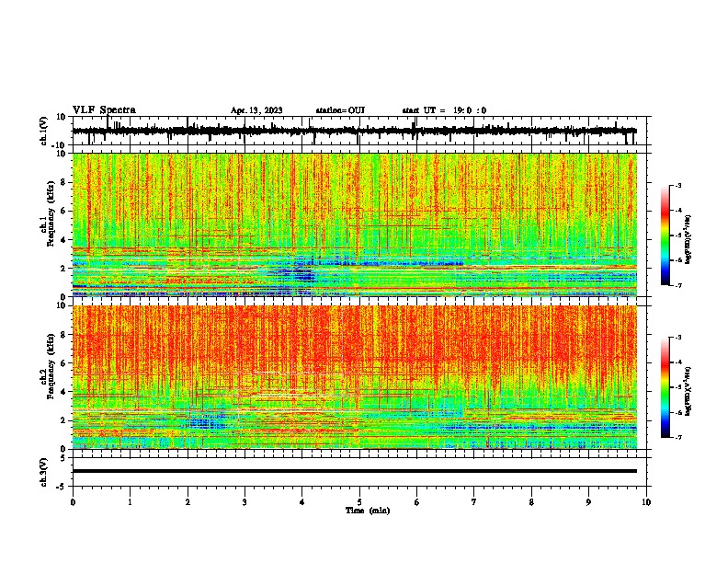Click the "ch.1(V)" waveform axis label
Screen dimensions: 728x563
point(44,131)
